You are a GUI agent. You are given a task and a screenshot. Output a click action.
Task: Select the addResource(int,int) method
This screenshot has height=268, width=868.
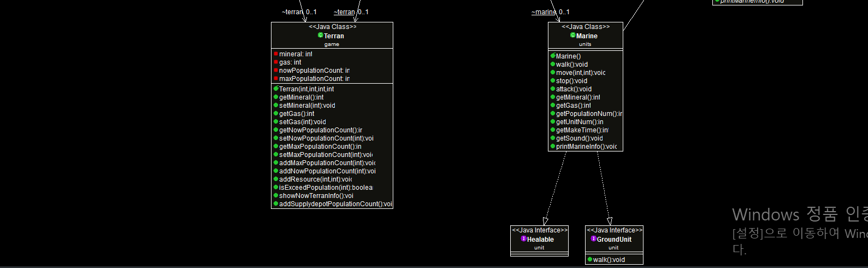coord(315,179)
